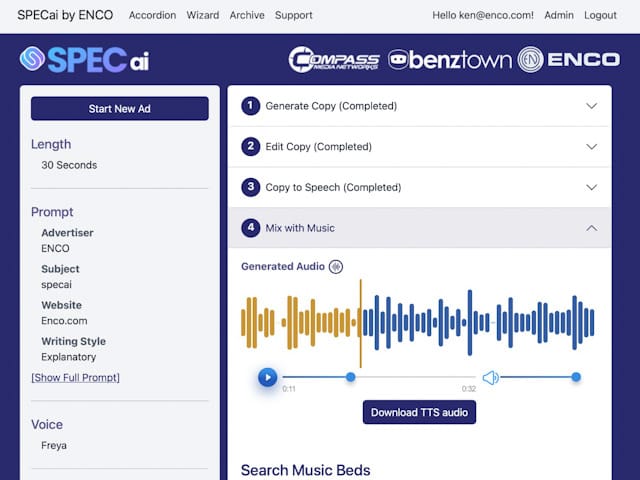Click the 'Freya' voice value

pos(54,445)
